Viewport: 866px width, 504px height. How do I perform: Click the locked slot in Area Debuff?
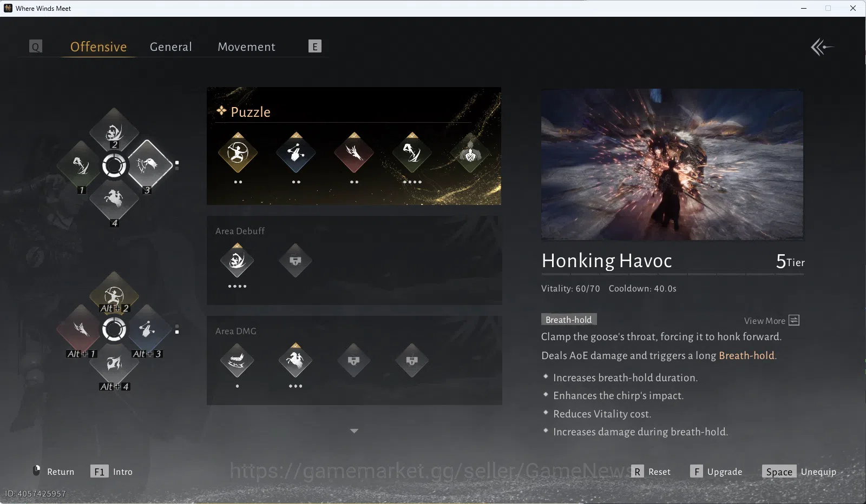(x=296, y=261)
